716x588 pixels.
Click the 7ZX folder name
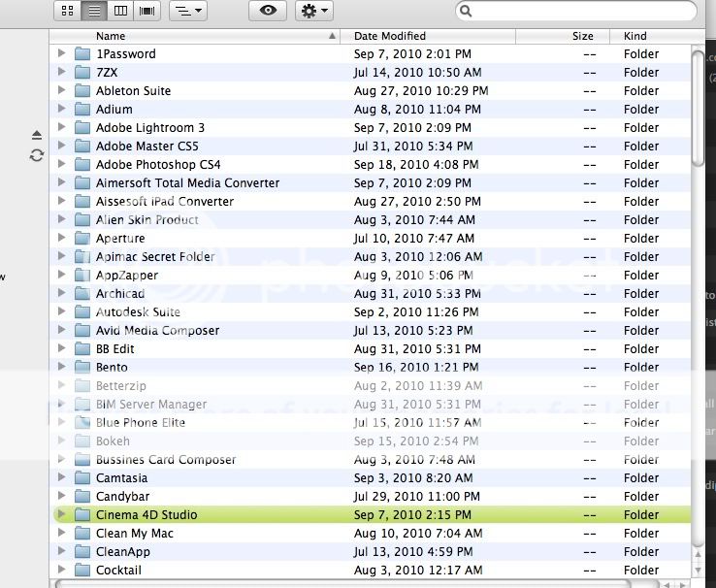click(107, 72)
